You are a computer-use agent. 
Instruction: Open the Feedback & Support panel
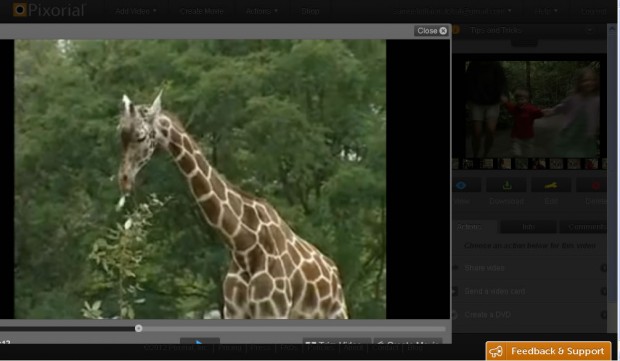[x=548, y=351]
